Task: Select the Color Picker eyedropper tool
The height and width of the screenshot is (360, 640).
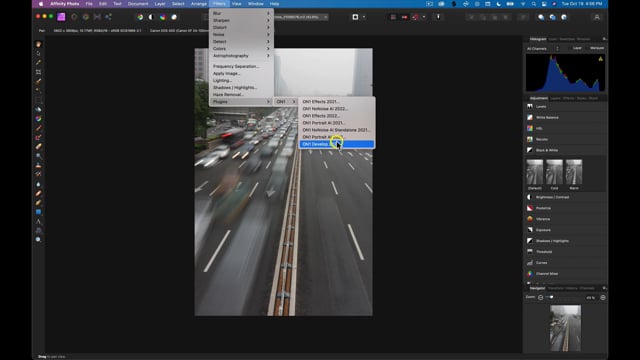Action: coord(38,62)
